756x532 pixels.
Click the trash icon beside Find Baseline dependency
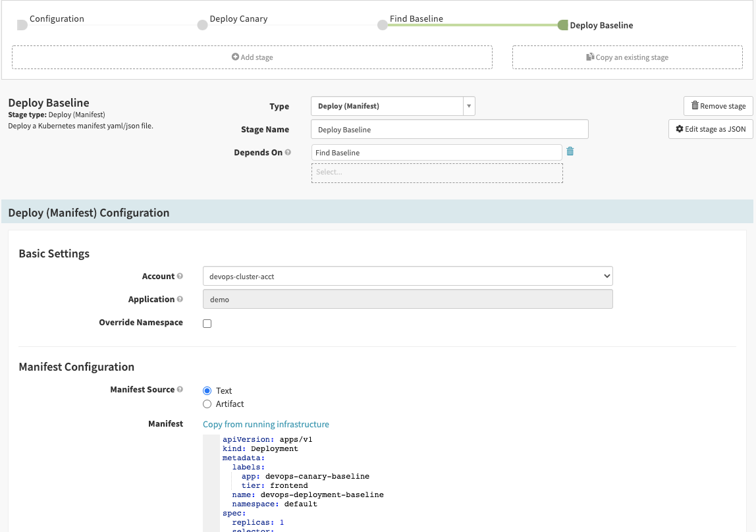coord(570,151)
